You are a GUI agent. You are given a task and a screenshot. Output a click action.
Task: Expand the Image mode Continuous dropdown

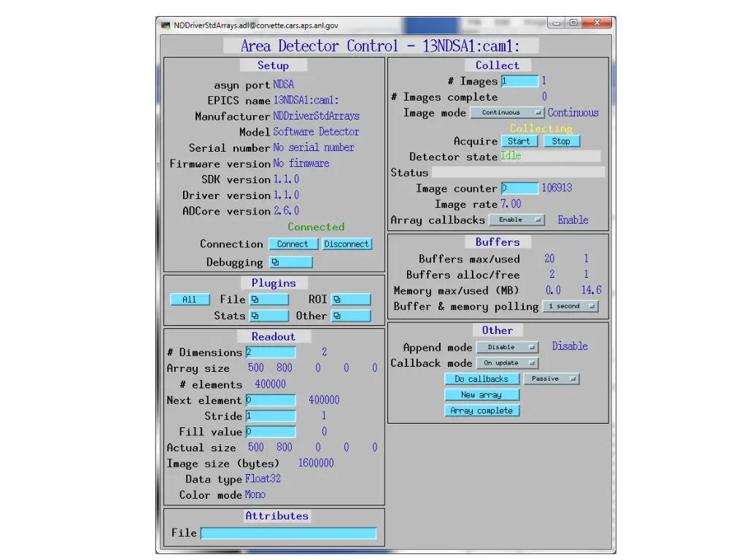[507, 113]
